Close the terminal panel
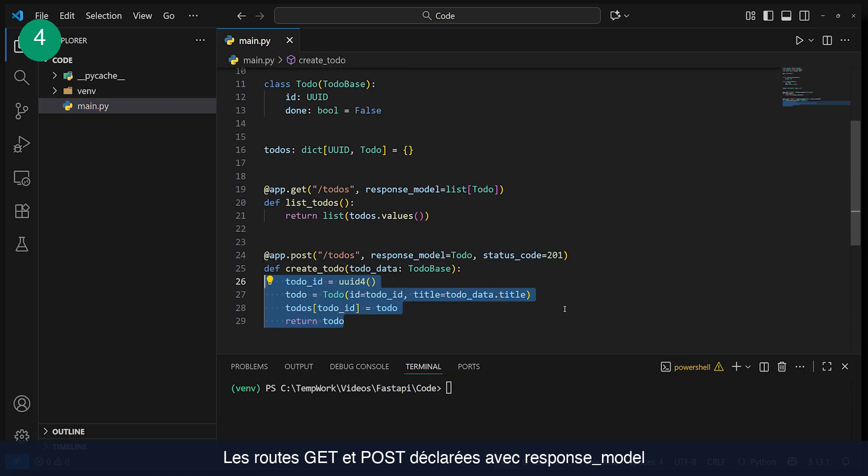The height and width of the screenshot is (476, 868). click(x=845, y=367)
